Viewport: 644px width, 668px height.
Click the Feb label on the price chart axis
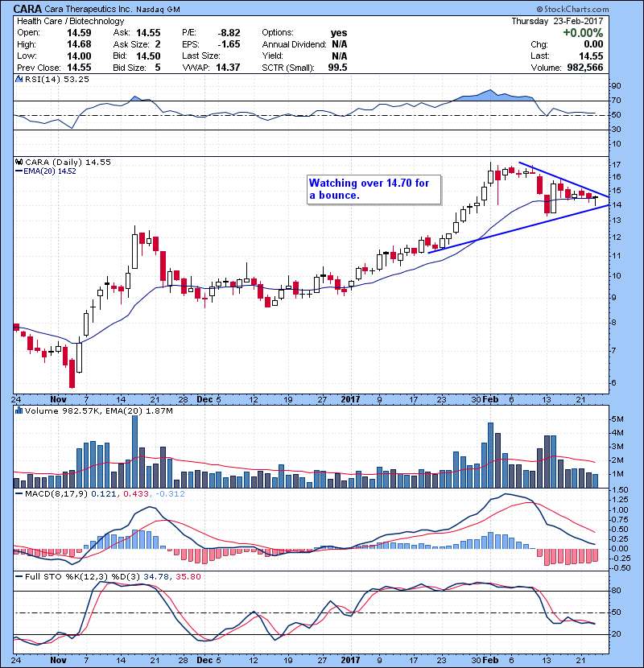(x=490, y=400)
